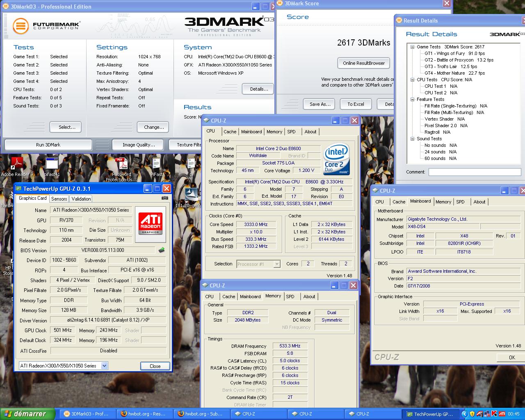
Task: Click the Online ResultBrowser button
Action: tap(363, 63)
